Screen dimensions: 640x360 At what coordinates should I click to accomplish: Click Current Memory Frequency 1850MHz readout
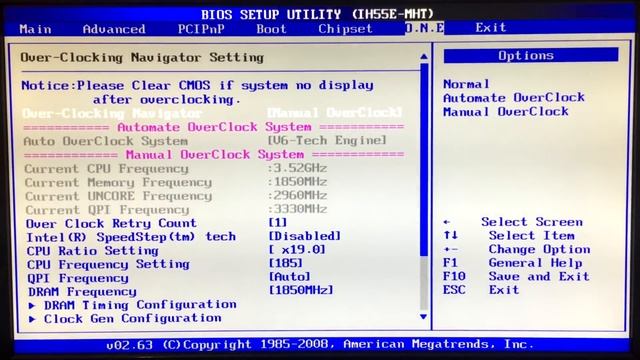click(176, 182)
